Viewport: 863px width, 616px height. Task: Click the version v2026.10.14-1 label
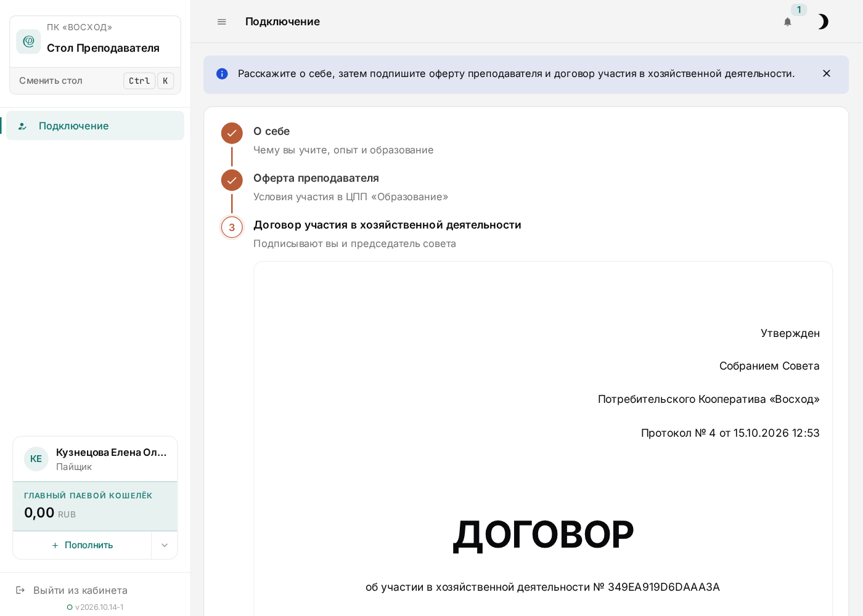99,607
